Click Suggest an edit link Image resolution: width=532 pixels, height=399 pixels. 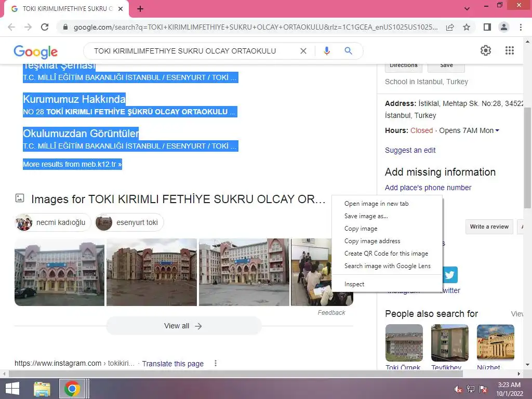click(410, 150)
